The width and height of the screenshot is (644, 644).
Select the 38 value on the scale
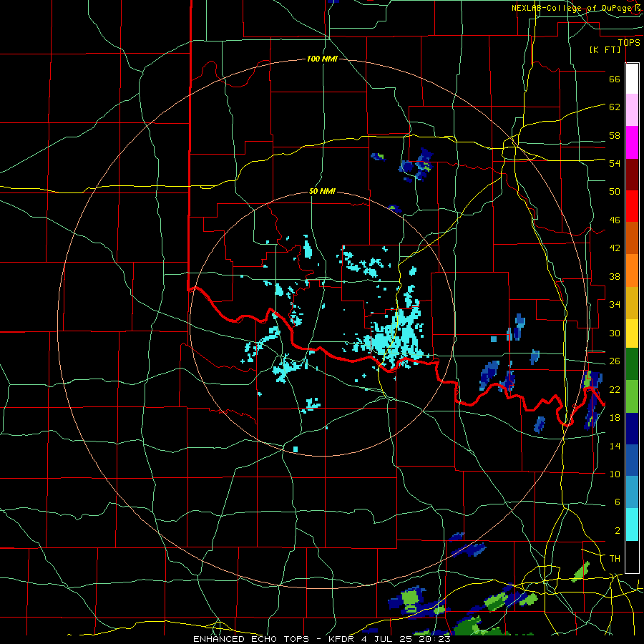coord(615,276)
